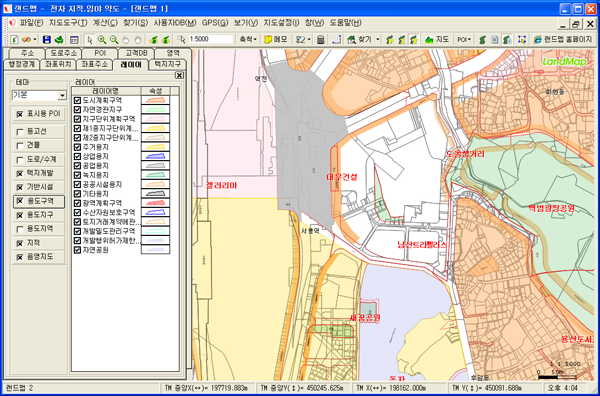Open the 찾기 dropdown arrow

[x=378, y=39]
